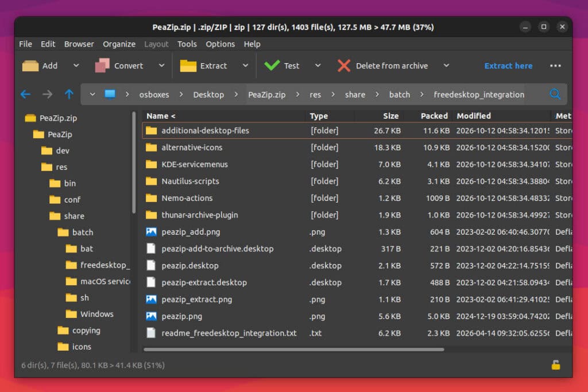Open the Test dropdown arrow

click(x=318, y=65)
